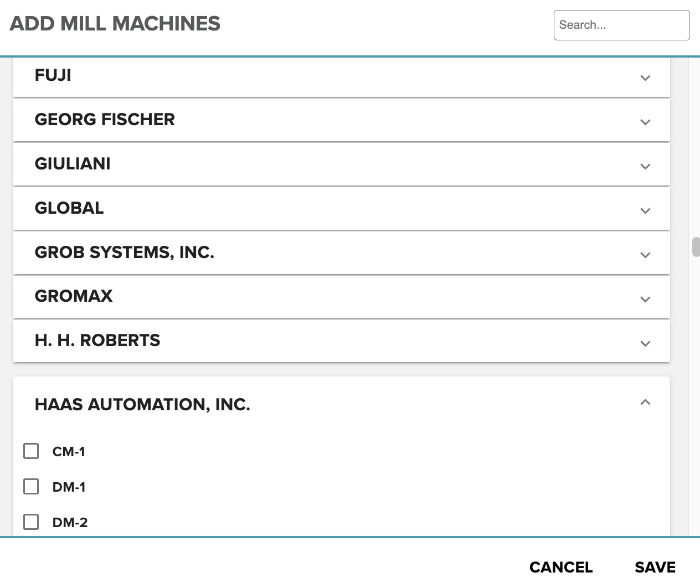
Task: Tick the DM-1 machine checkbox
Action: click(31, 487)
